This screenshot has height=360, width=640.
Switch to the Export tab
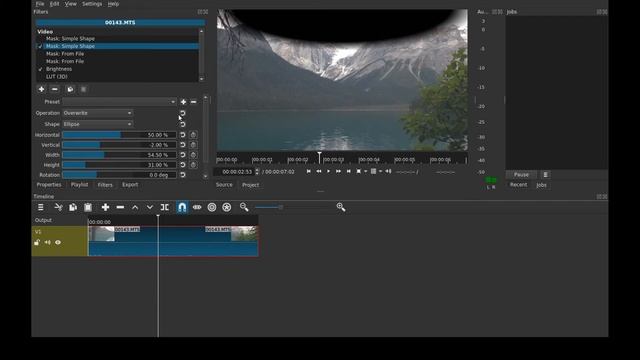(130, 185)
